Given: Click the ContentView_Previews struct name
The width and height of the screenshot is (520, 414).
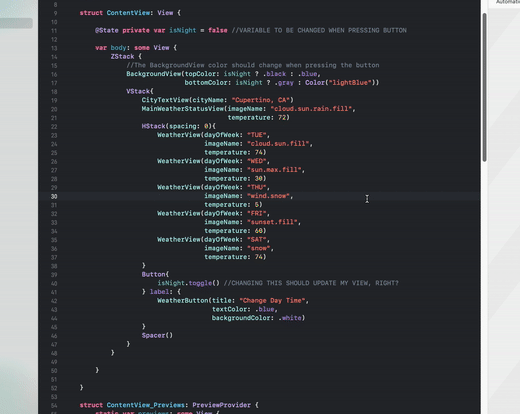Looking at the screenshot, I should coord(146,405).
